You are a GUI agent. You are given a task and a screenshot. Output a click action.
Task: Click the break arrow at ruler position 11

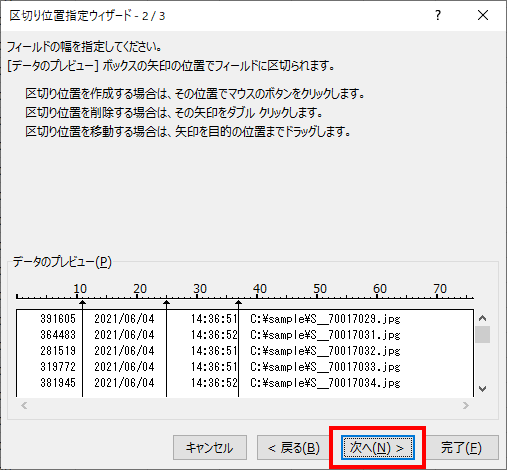(83, 303)
